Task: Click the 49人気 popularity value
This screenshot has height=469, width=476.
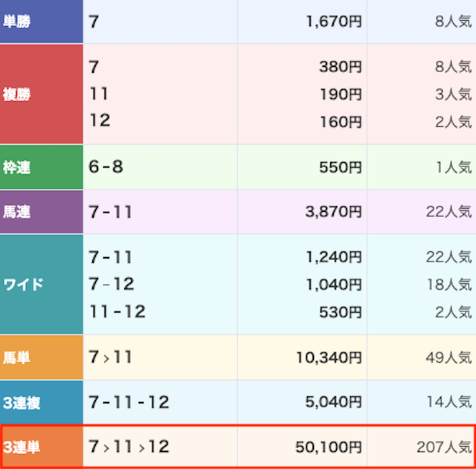Action: 448,358
